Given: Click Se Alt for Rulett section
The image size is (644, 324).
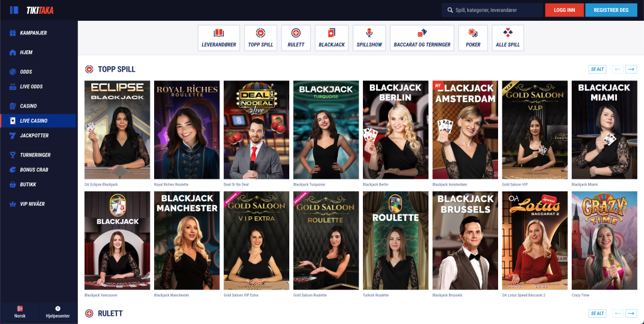Looking at the screenshot, I should 597,313.
